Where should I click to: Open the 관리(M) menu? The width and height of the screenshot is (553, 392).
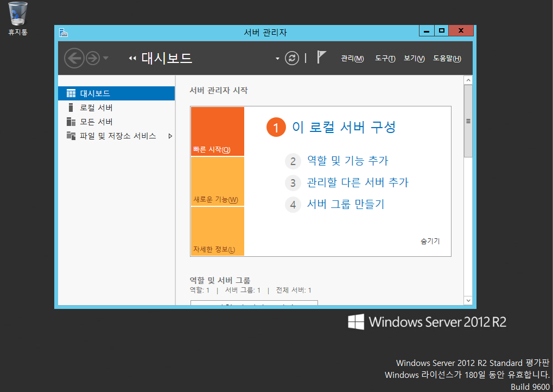(x=352, y=59)
